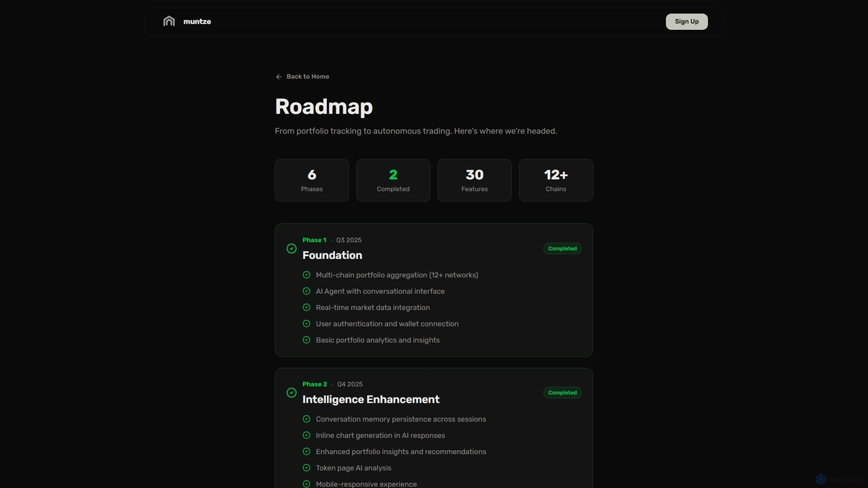The image size is (868, 488).
Task: Click Completed badge on Intelligence Enhancement card
Action: 562,392
